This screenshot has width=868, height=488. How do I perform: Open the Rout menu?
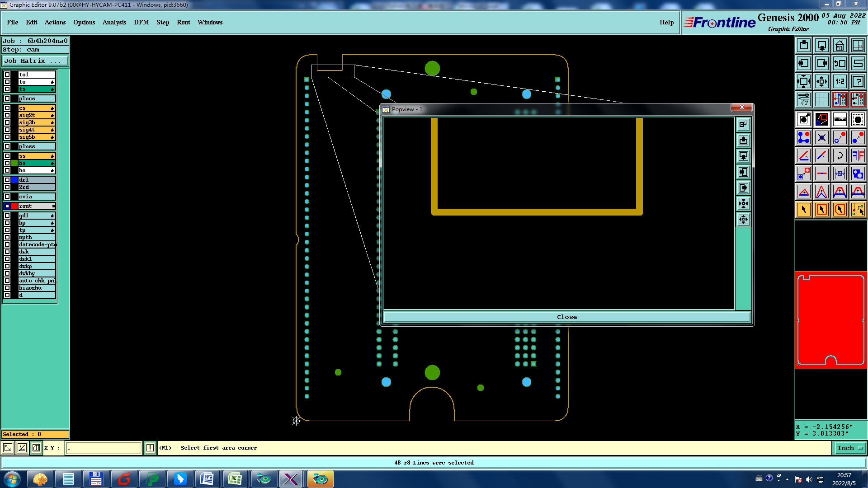pyautogui.click(x=183, y=22)
